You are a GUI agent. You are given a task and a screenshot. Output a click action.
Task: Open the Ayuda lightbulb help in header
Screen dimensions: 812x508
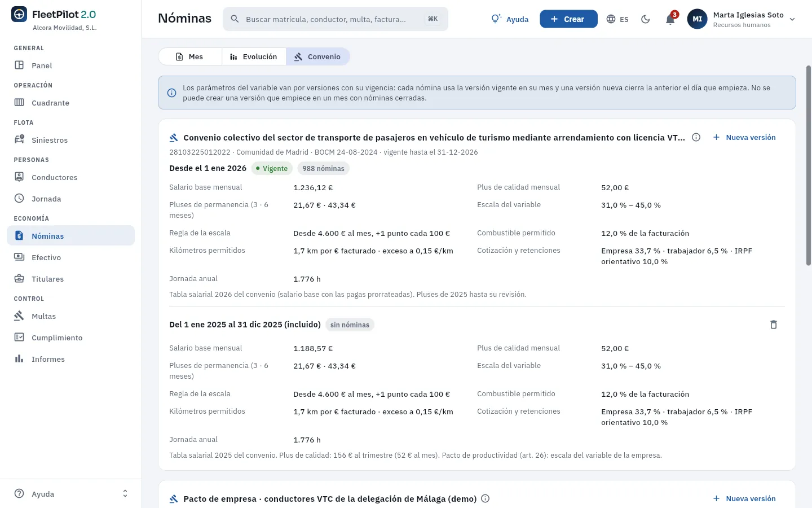click(x=510, y=19)
